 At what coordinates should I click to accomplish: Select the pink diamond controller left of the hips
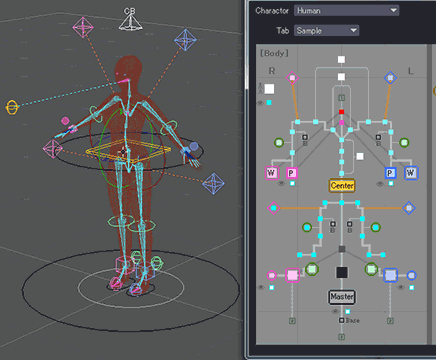[53, 149]
